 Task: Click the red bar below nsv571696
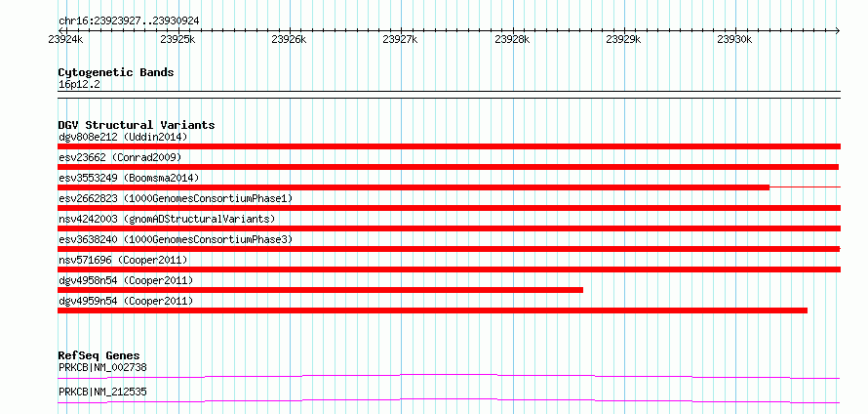[x=449, y=269]
